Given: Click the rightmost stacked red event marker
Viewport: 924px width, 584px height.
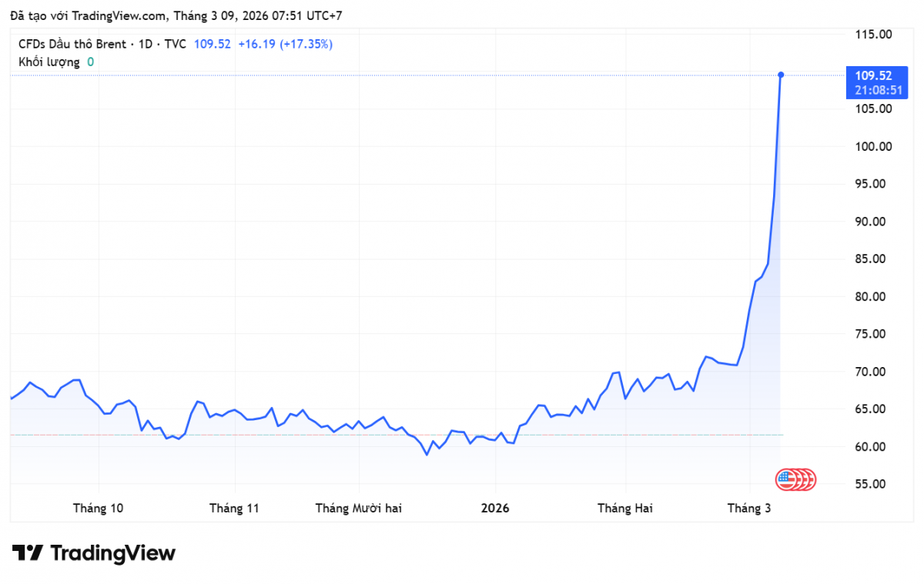Looking at the screenshot, I should tap(808, 480).
